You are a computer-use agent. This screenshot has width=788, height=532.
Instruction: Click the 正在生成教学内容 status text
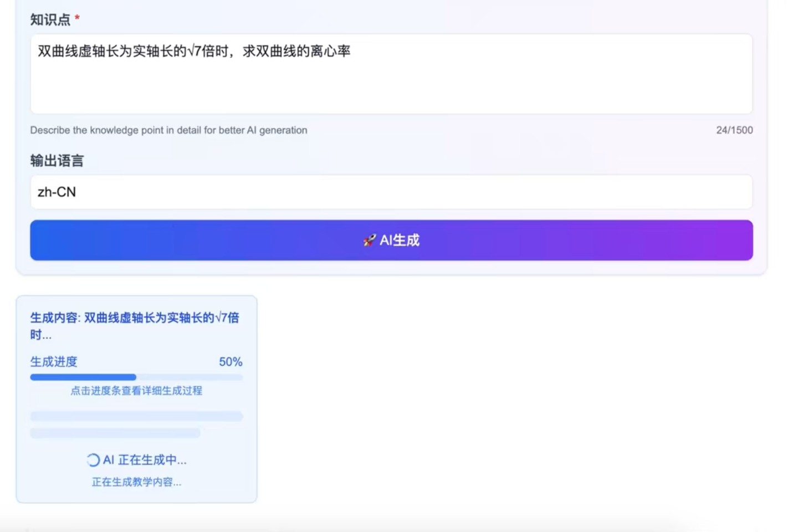[x=136, y=482]
